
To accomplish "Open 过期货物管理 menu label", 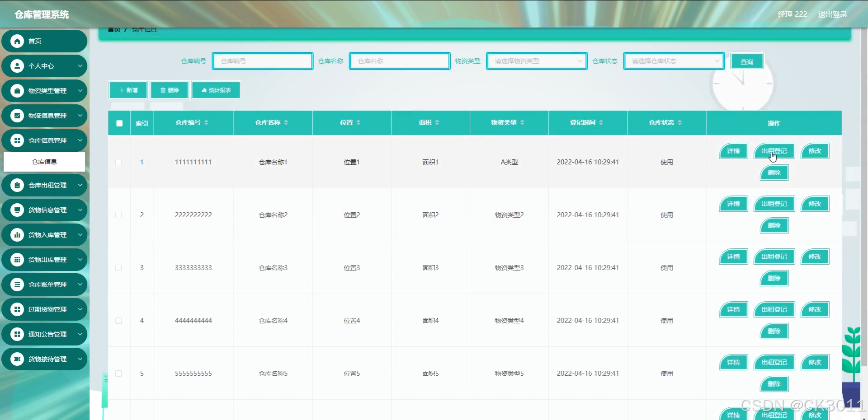I will pos(47,309).
